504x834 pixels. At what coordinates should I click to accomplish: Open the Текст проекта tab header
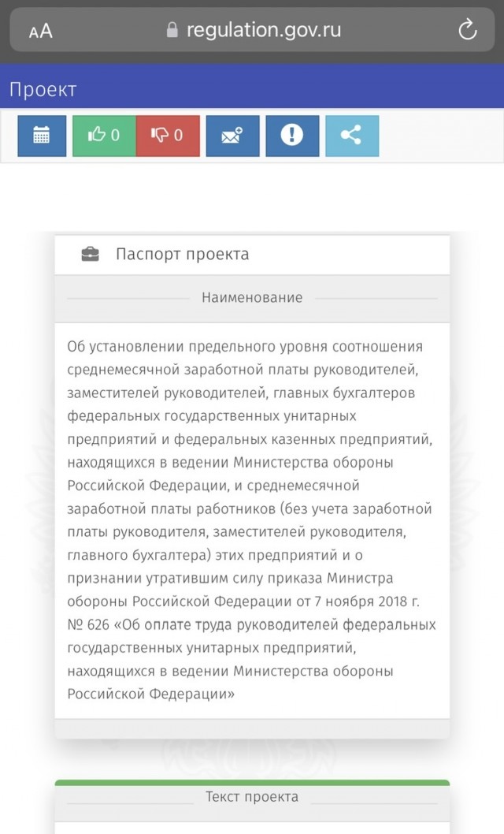coord(250,797)
